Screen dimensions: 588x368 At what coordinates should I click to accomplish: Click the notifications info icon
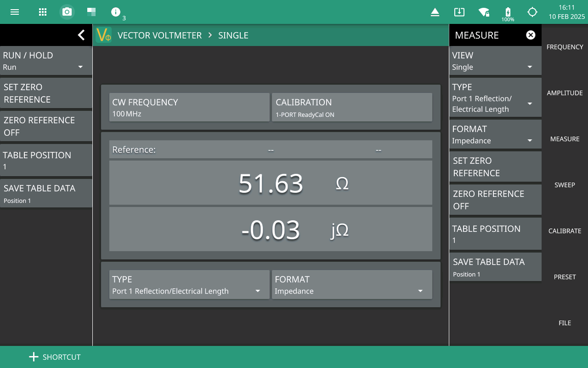coord(116,12)
